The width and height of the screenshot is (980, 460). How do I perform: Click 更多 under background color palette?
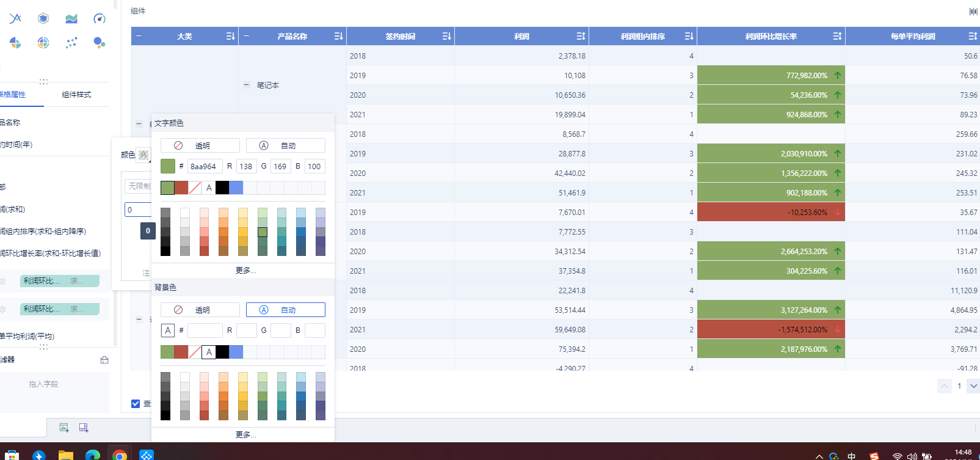pyautogui.click(x=245, y=434)
